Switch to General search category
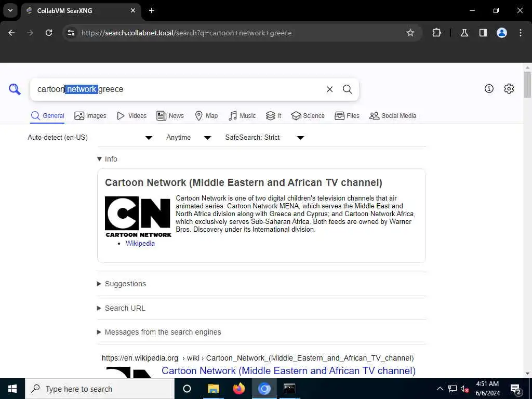Viewport: 532px width, 399px height. tap(47, 116)
